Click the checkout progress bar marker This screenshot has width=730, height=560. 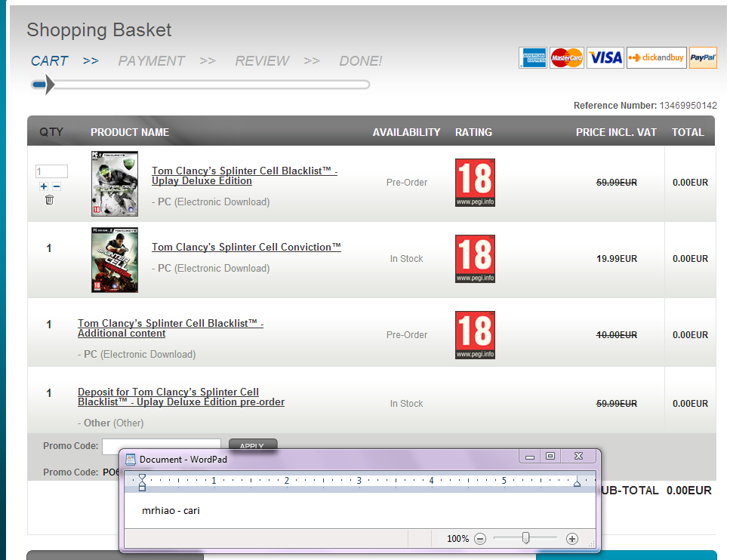tap(49, 85)
